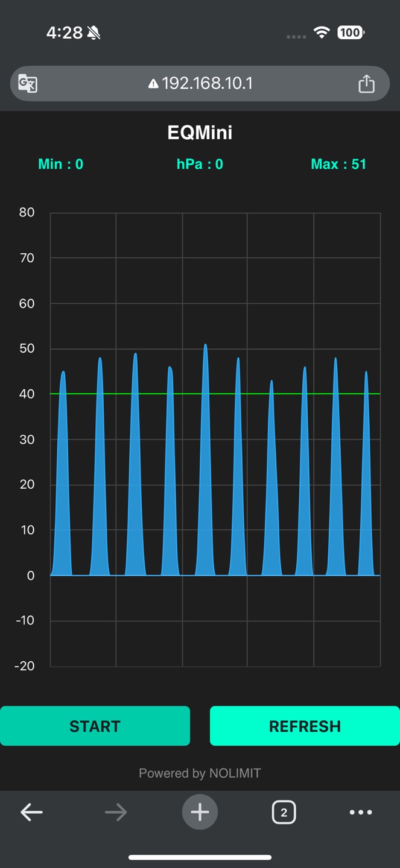Tap the Powered by NOLIMIT footer text
400x868 pixels.
200,773
